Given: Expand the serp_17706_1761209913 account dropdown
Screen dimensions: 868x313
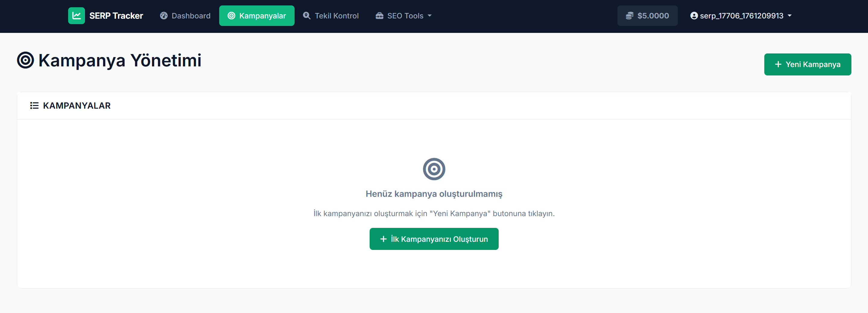Looking at the screenshot, I should (741, 16).
